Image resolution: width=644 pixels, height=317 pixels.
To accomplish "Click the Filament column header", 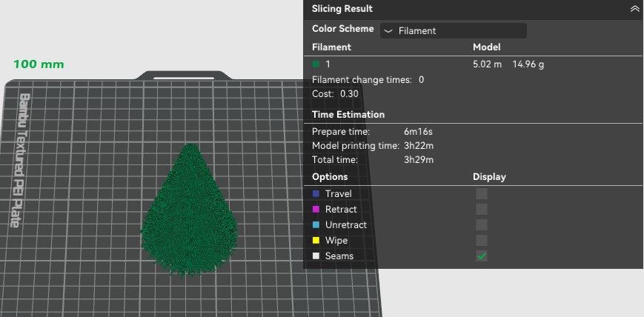I will [x=331, y=47].
